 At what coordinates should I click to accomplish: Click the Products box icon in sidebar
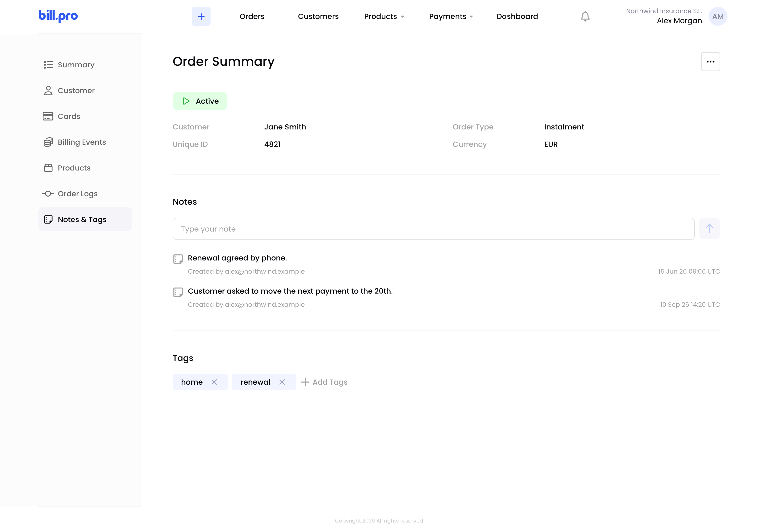[x=48, y=168]
